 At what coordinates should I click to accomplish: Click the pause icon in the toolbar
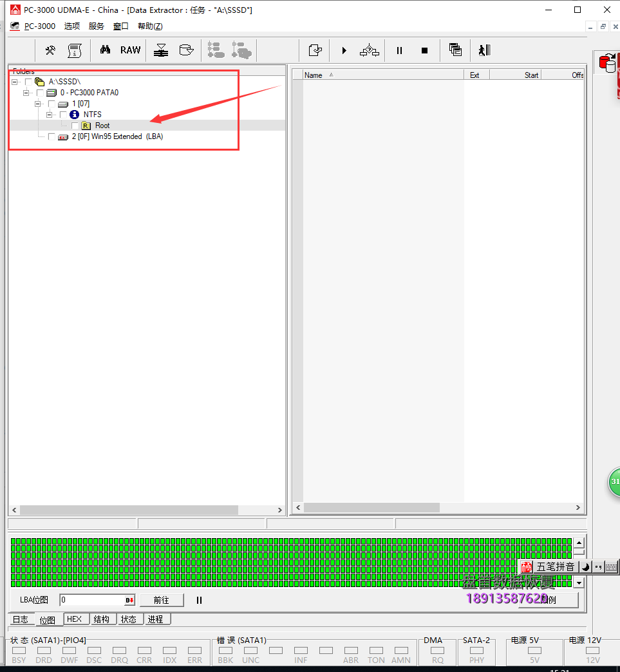pyautogui.click(x=399, y=50)
